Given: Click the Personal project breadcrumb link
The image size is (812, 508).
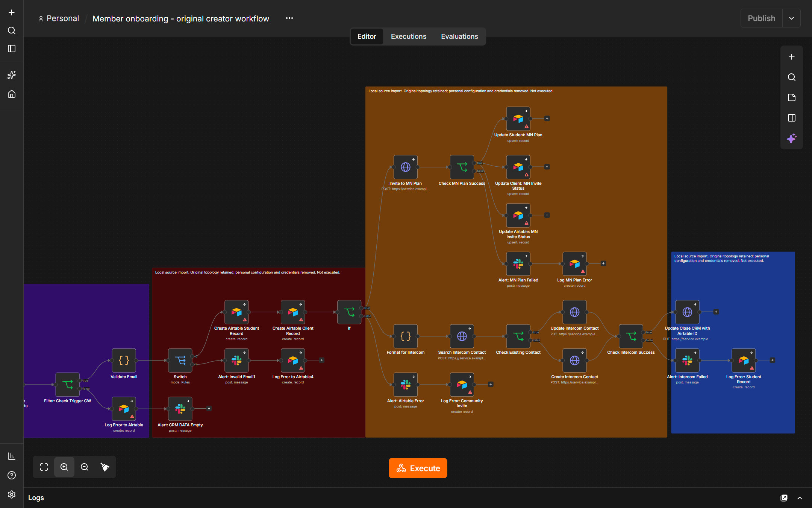Looking at the screenshot, I should (x=59, y=18).
